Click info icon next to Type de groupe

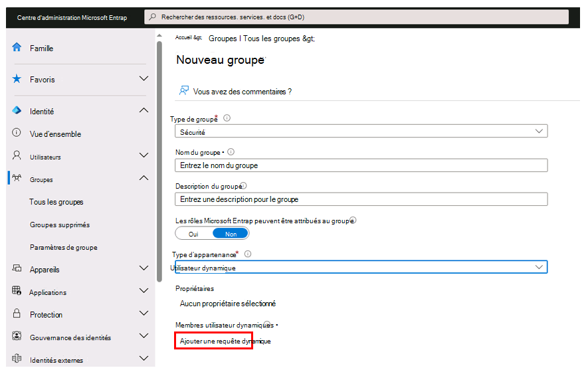pyautogui.click(x=227, y=118)
